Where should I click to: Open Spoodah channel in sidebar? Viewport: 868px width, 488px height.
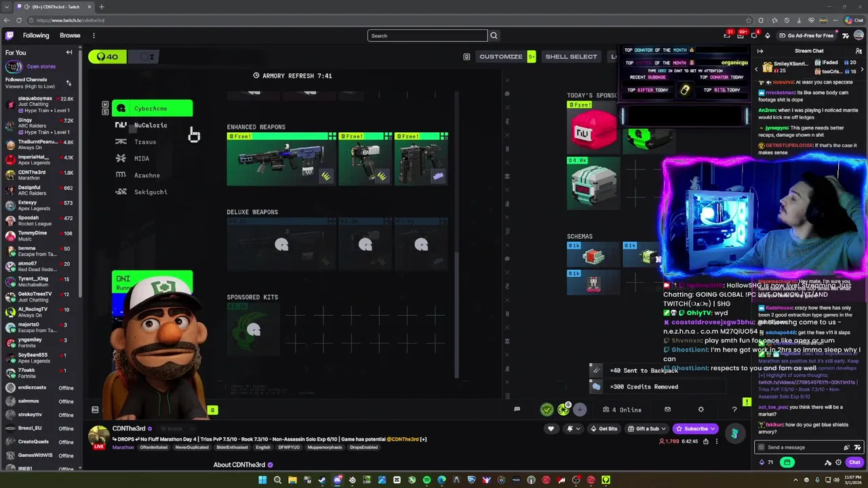coord(41,221)
